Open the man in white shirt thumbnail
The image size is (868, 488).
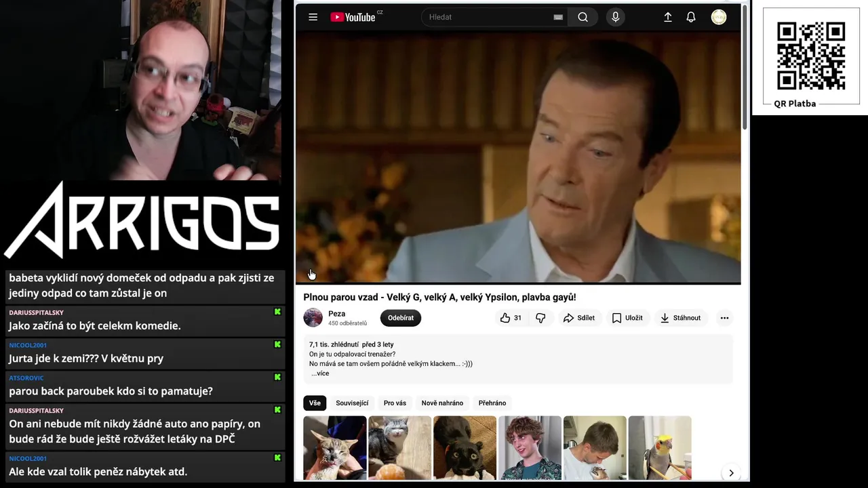coord(595,448)
